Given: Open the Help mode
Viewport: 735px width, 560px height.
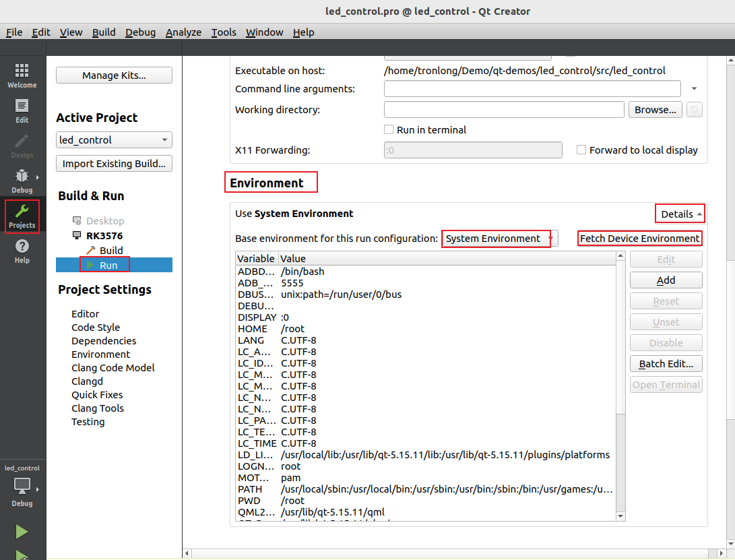Looking at the screenshot, I should (22, 251).
